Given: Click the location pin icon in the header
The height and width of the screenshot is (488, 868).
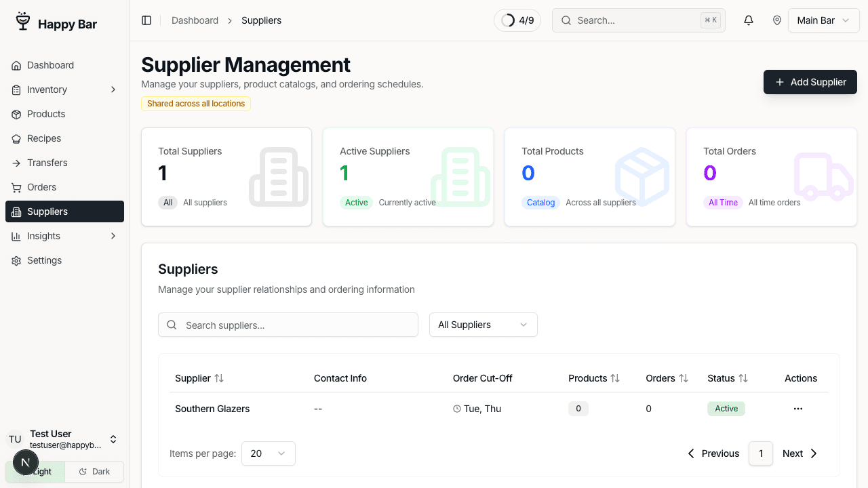Looking at the screenshot, I should (777, 20).
